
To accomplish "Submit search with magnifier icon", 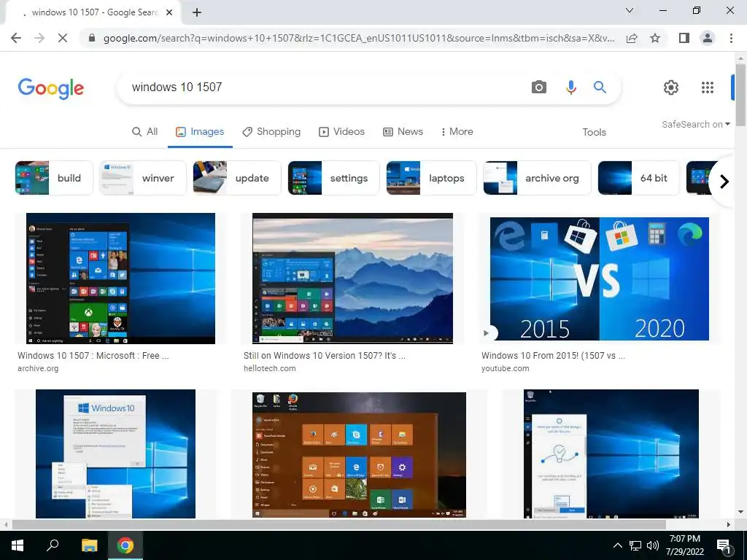I will point(600,87).
